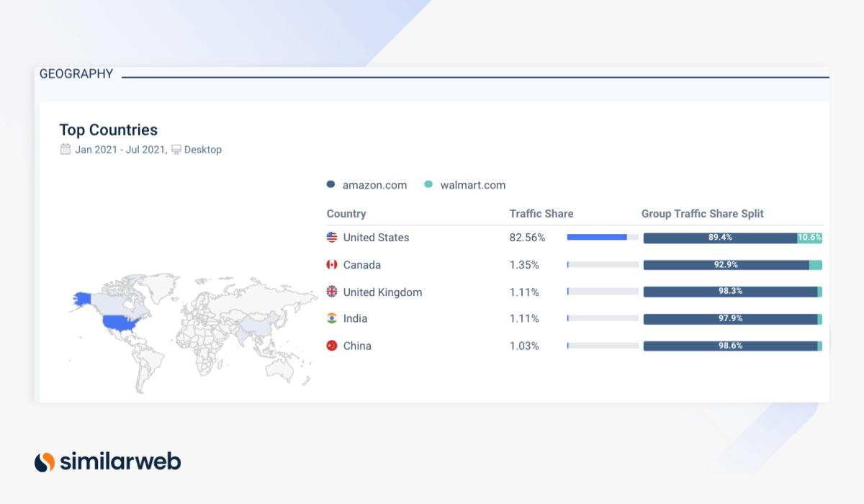Click the United Kingdom flag icon
864x504 pixels.
coord(332,292)
